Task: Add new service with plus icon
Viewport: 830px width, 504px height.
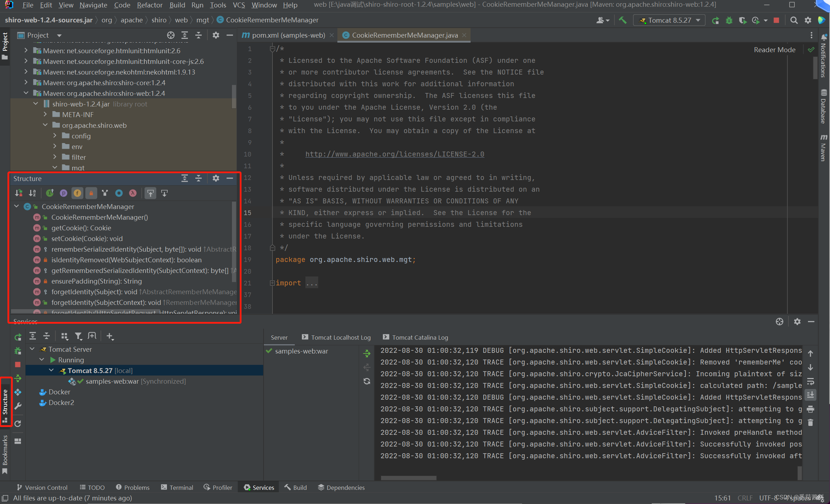Action: click(110, 336)
